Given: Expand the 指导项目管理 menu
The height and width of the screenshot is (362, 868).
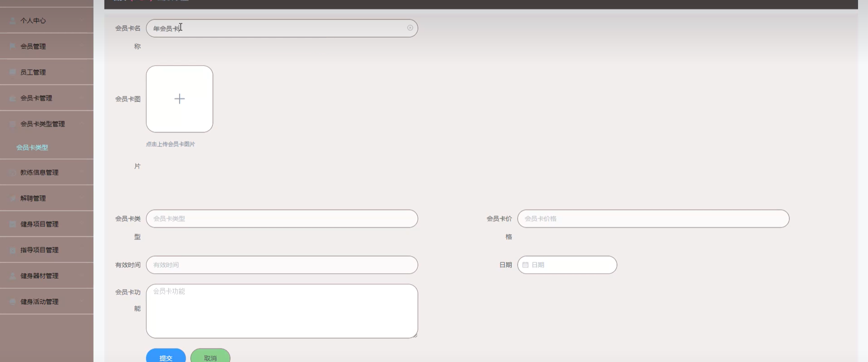Looking at the screenshot, I should pos(47,249).
